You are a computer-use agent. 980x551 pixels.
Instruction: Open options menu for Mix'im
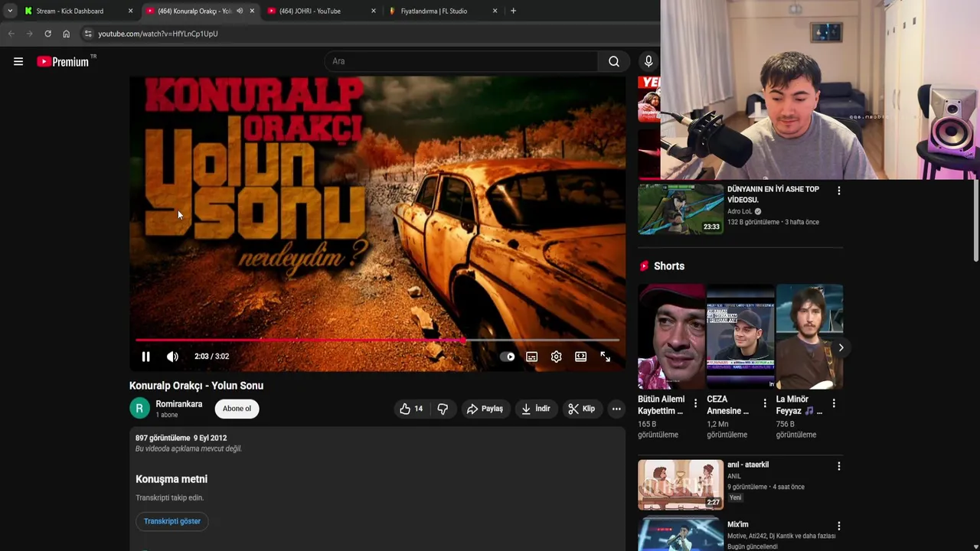[839, 526]
